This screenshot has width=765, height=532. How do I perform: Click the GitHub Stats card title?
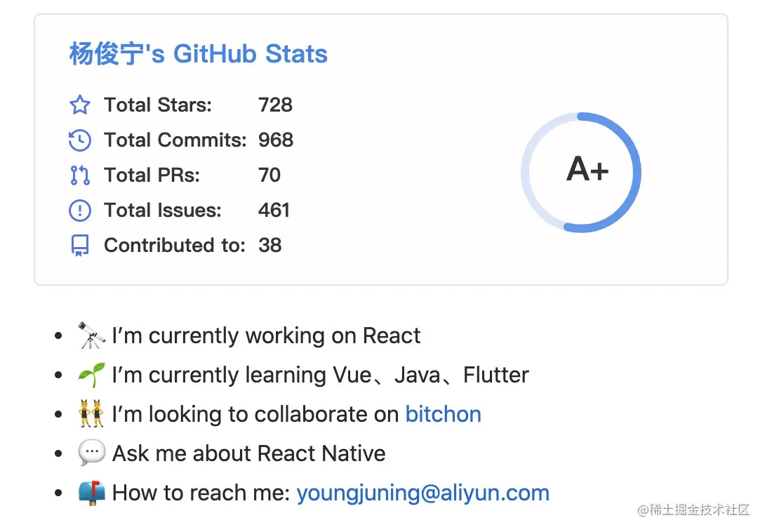click(198, 53)
